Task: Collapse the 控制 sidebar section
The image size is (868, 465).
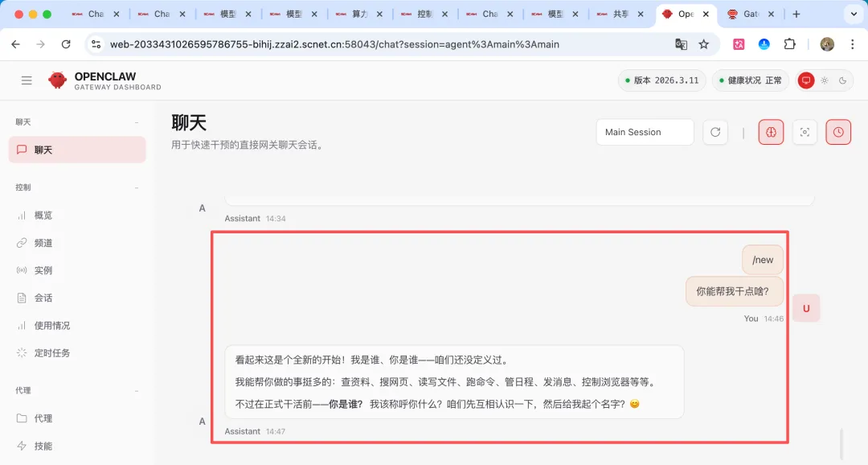Action: point(136,187)
